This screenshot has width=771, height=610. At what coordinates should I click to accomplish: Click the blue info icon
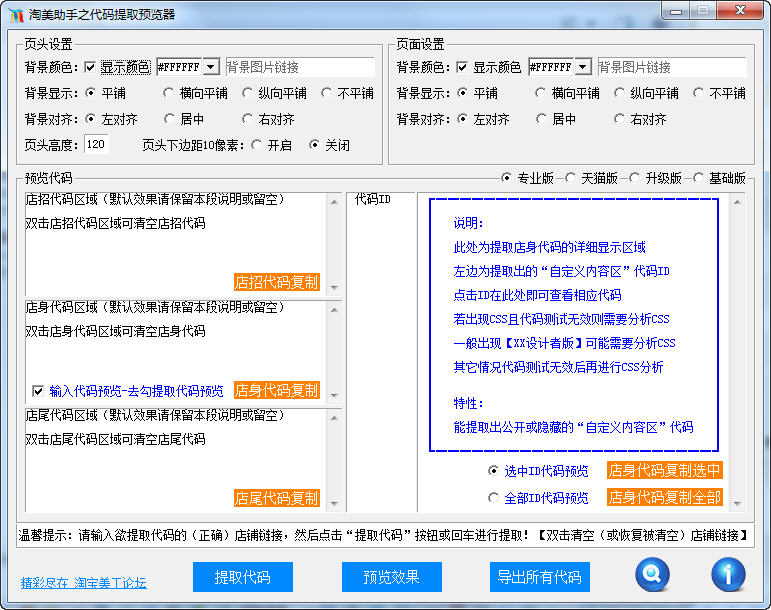[728, 575]
